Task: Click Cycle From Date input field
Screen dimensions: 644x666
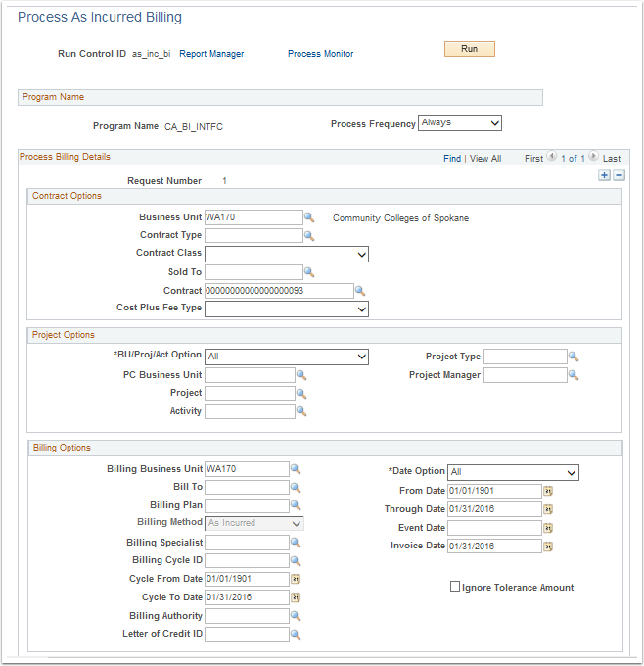Action: (x=247, y=579)
